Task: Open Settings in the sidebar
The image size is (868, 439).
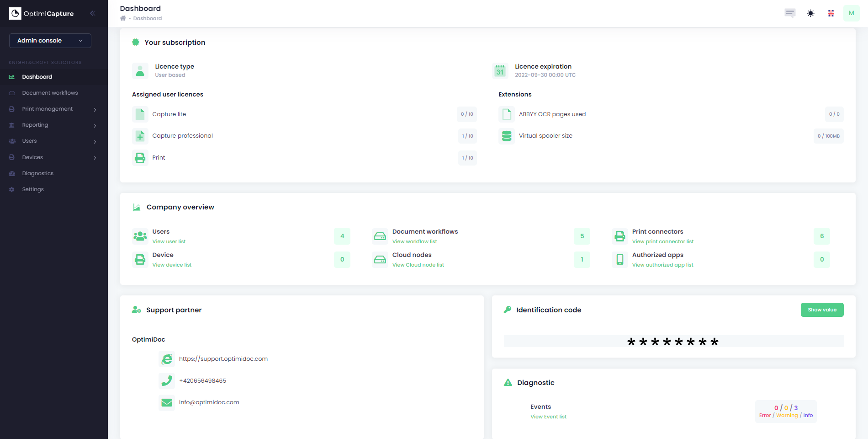Action: tap(54, 189)
